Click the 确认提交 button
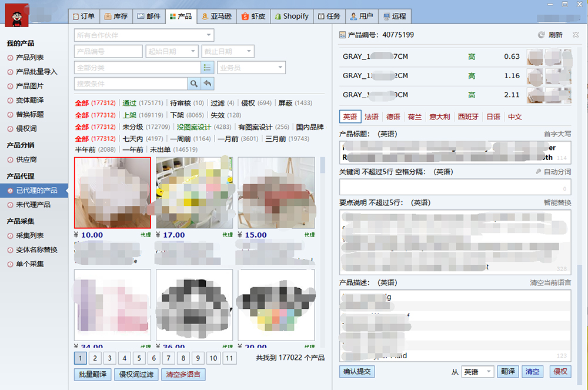The image size is (588, 390). tap(356, 372)
